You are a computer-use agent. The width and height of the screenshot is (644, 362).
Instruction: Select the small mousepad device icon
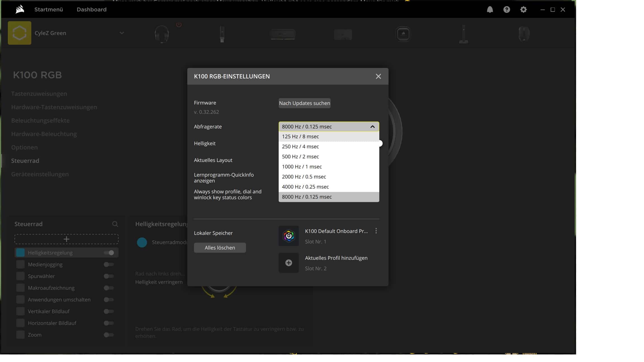click(x=343, y=34)
